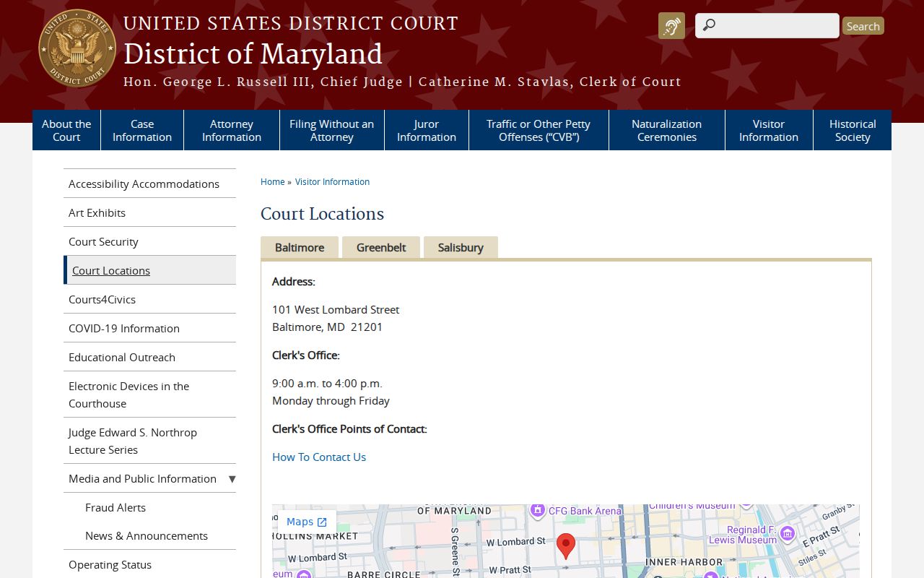
Task: Click the red map location pin
Action: [x=566, y=546]
